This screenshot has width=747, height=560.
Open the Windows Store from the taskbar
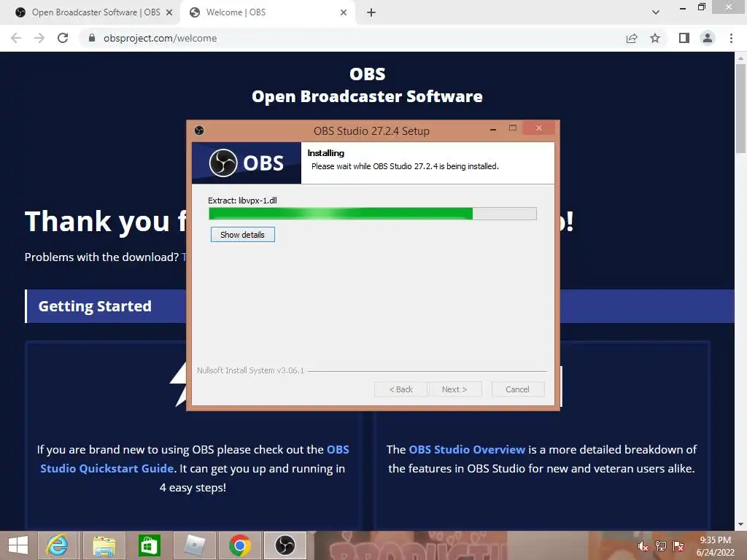[x=149, y=545]
